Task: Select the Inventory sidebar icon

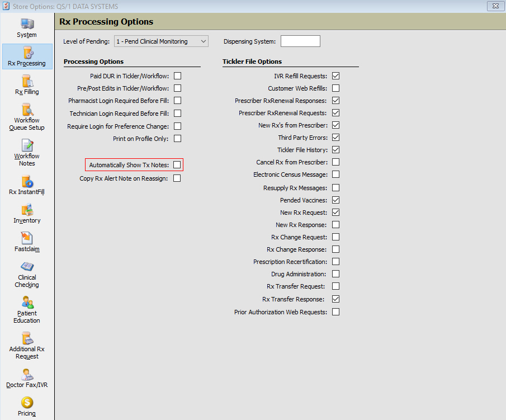Action: click(x=27, y=210)
